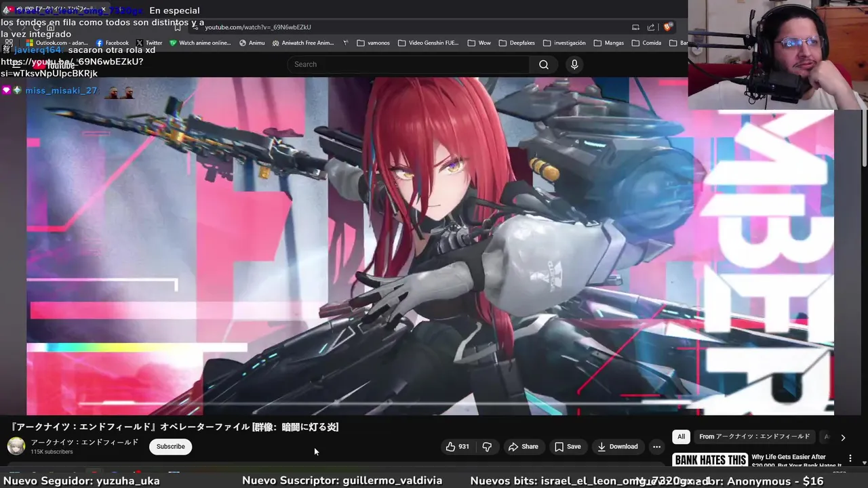
Task: Open the Aniwatch Free Anime bookmark
Action: (x=303, y=43)
